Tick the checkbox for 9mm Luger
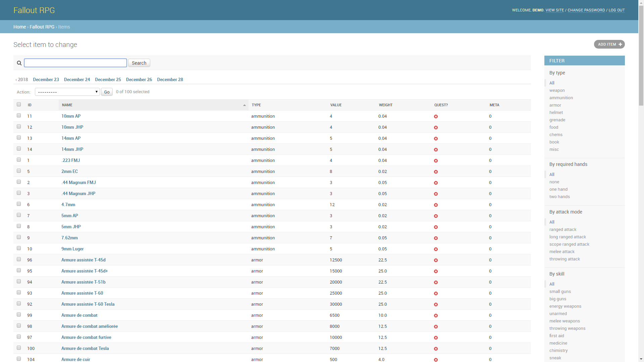The image size is (644, 362). (x=19, y=248)
